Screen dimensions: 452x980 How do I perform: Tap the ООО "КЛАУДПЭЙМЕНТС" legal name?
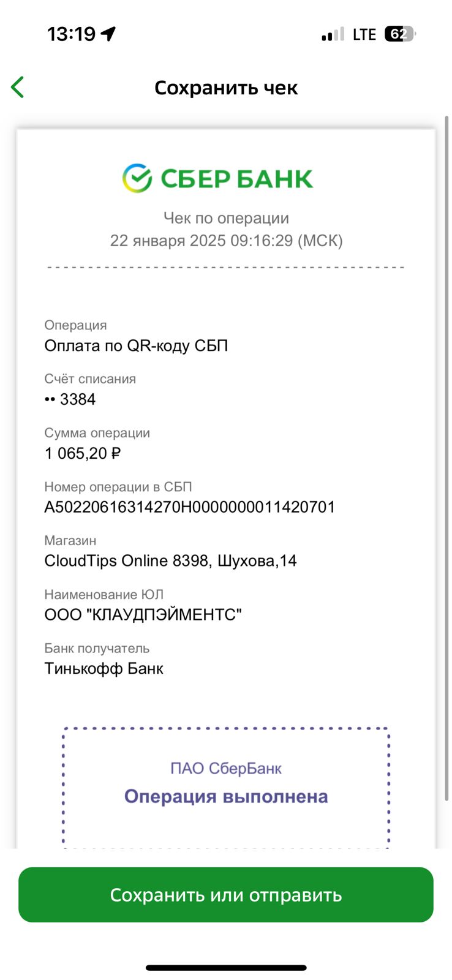[143, 615]
